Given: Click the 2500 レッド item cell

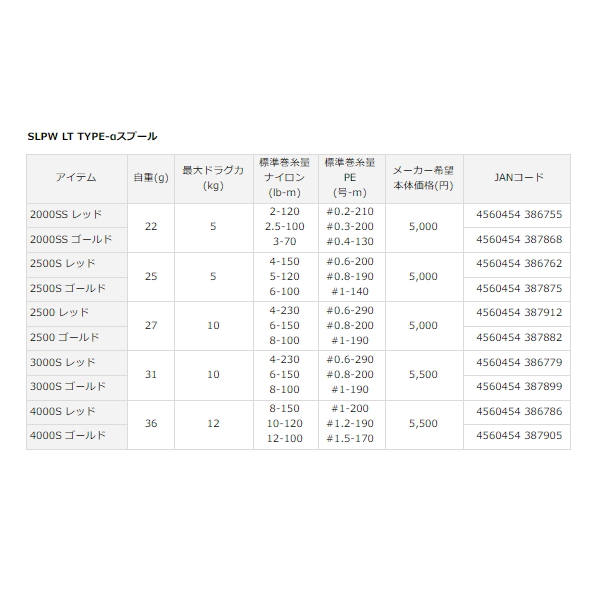Looking at the screenshot, I should (x=77, y=314).
